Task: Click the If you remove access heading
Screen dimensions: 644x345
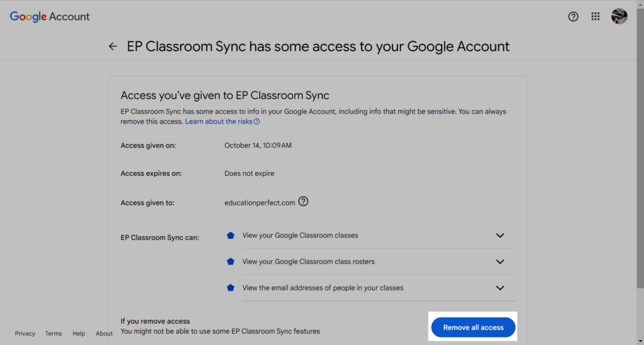Action: coord(155,321)
